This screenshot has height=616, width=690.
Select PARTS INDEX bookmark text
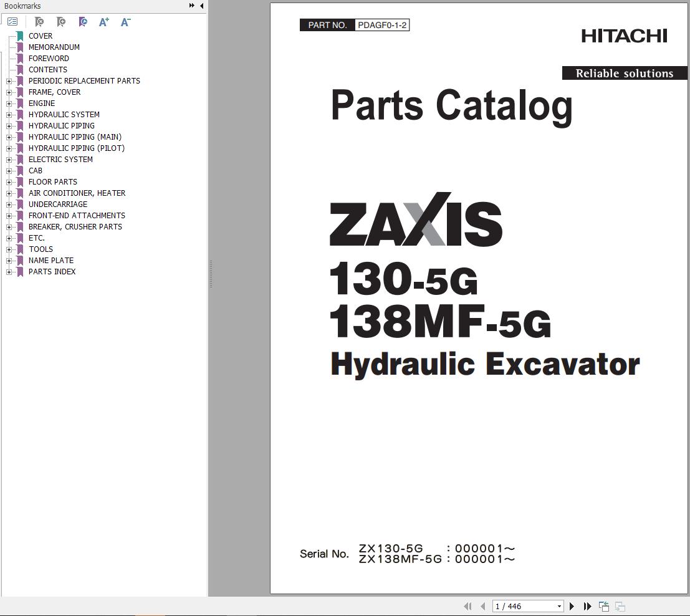point(52,272)
